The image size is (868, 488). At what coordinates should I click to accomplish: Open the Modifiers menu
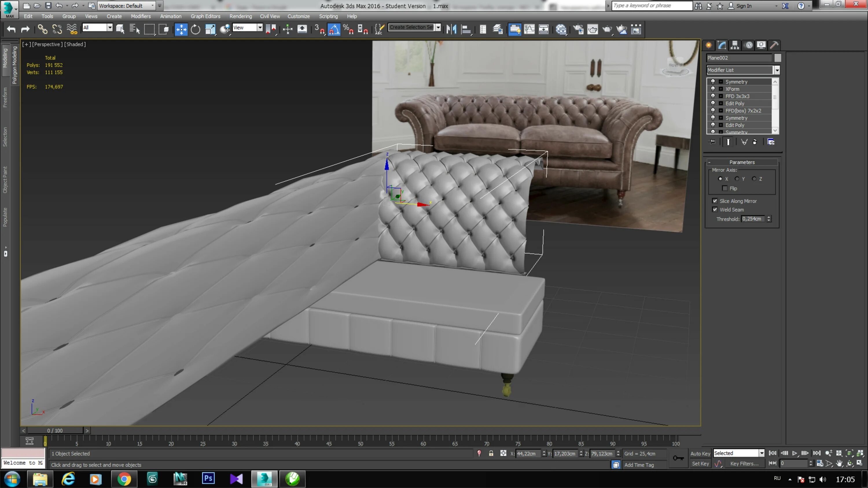pyautogui.click(x=141, y=16)
